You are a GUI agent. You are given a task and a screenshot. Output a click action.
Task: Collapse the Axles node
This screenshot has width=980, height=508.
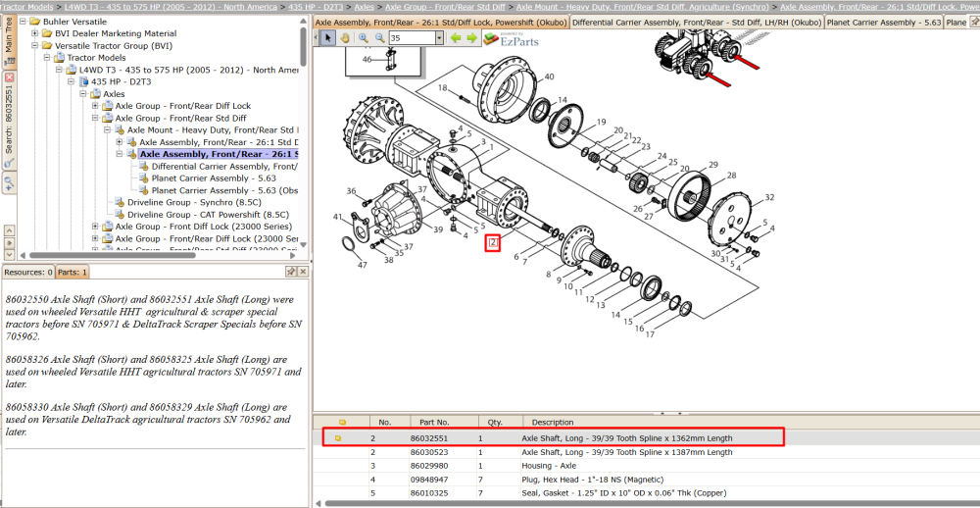point(82,94)
